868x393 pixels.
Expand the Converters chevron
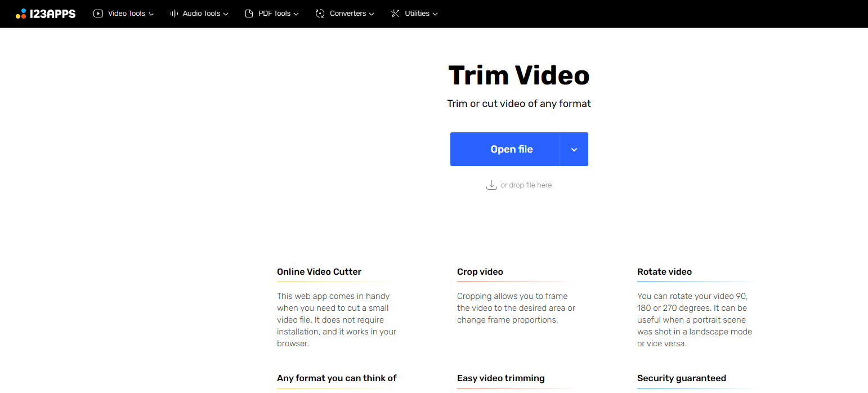(372, 14)
